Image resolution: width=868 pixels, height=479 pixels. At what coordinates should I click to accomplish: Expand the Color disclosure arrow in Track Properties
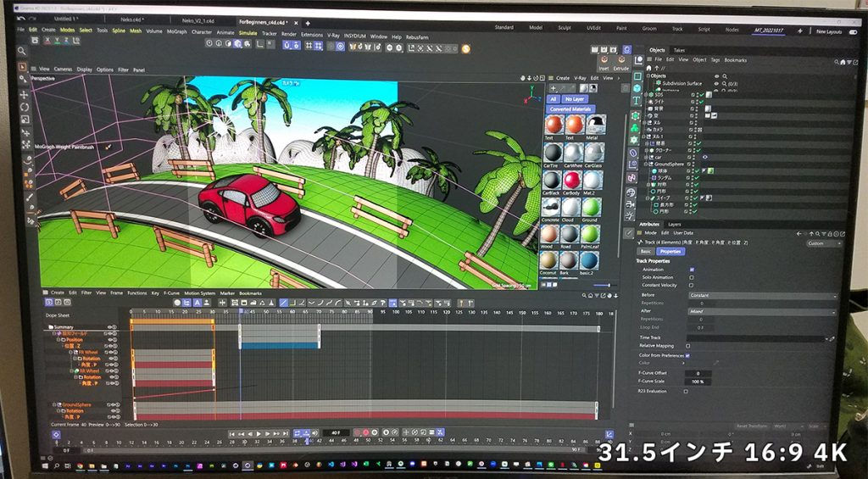684,363
